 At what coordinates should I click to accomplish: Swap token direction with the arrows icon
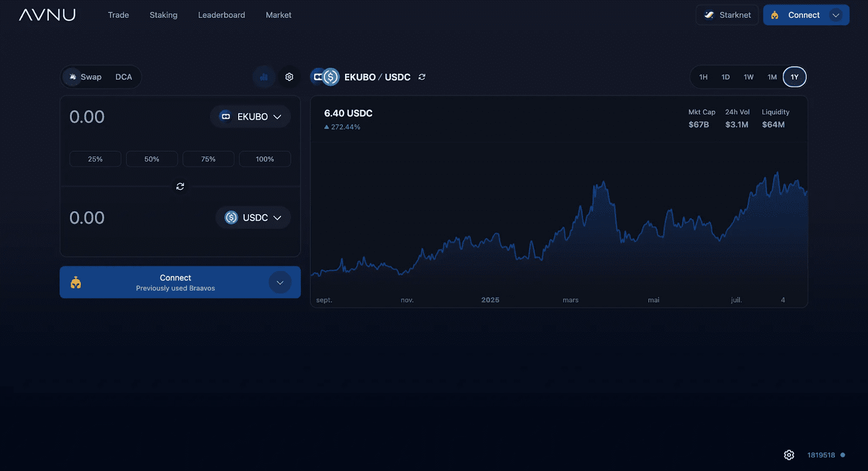(180, 186)
